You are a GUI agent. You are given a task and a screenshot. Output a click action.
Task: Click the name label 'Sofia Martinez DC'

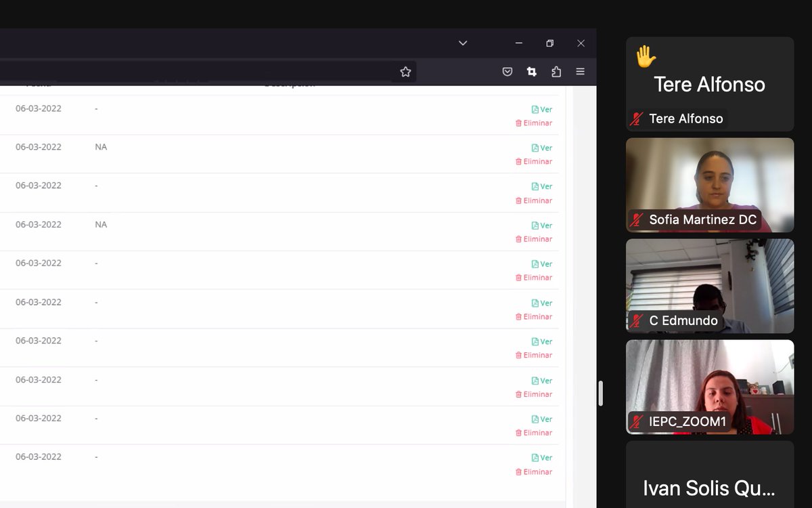click(702, 219)
